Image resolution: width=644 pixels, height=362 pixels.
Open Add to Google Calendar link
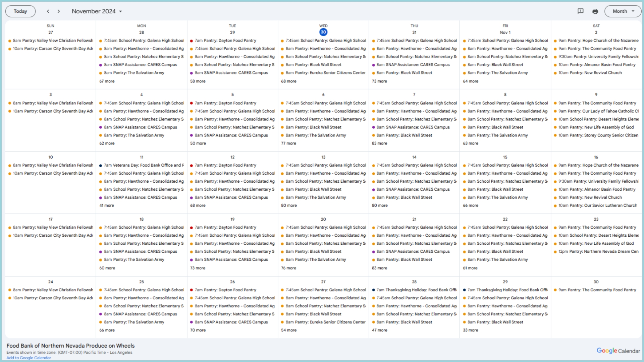point(29,358)
